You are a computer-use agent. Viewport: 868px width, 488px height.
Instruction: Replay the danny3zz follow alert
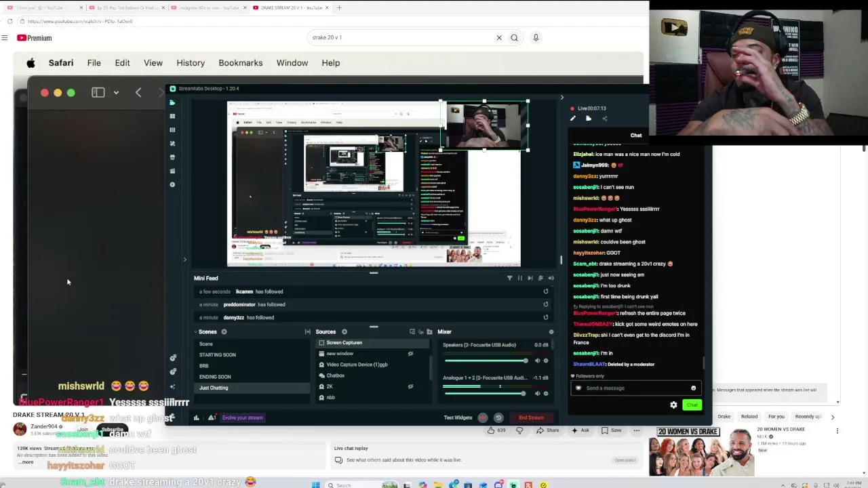click(546, 317)
